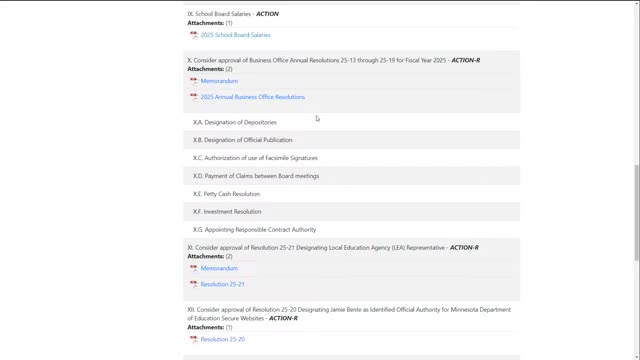Select row X.D. Payment of Claims between Board meetings
640x360 pixels.
[x=351, y=176]
